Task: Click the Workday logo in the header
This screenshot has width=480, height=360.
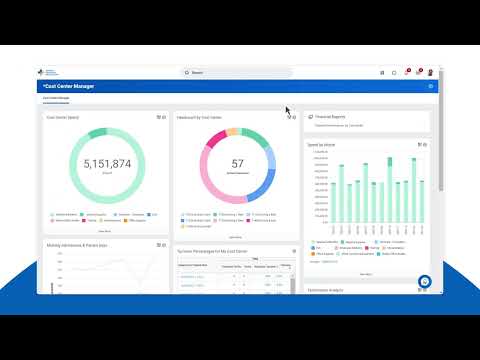Action: pyautogui.click(x=47, y=72)
